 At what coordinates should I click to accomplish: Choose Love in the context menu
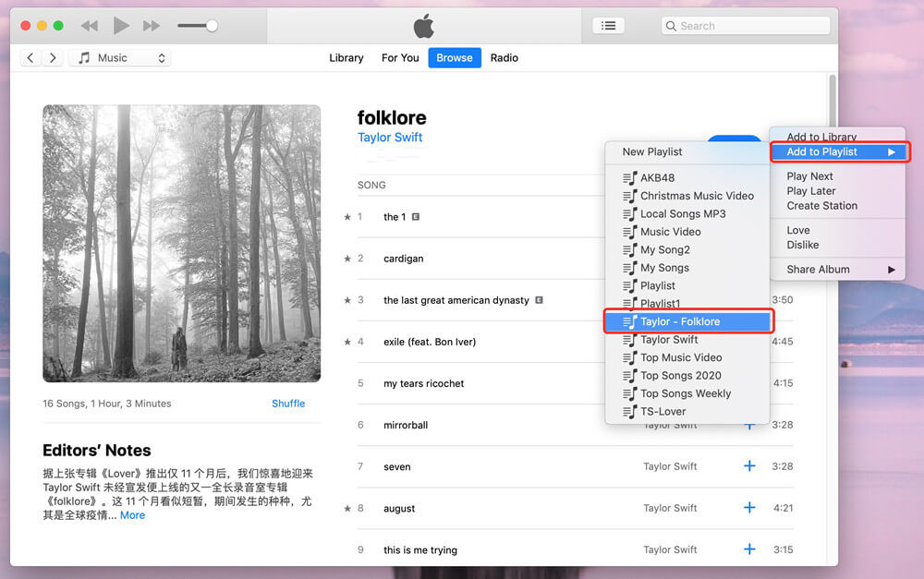tap(837, 230)
